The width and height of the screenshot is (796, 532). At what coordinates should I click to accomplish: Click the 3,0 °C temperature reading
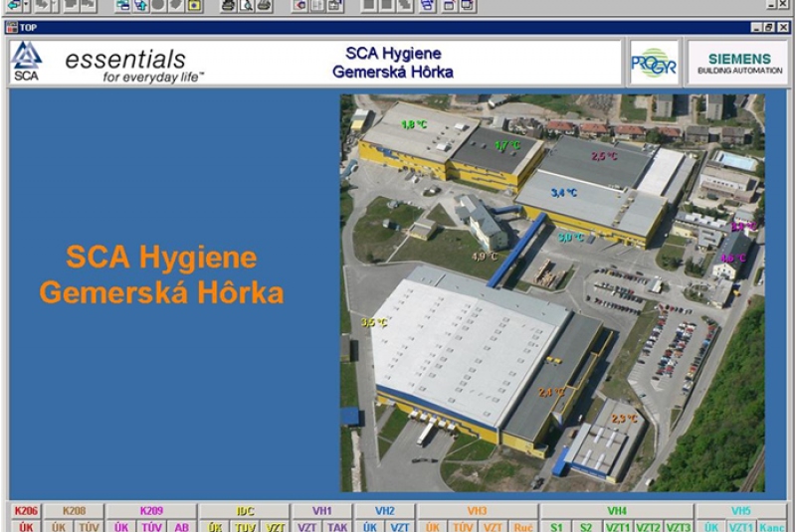click(x=570, y=238)
